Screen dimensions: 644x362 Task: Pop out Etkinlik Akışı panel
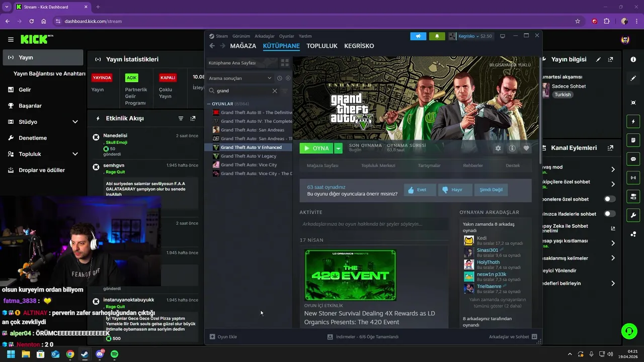(x=193, y=119)
